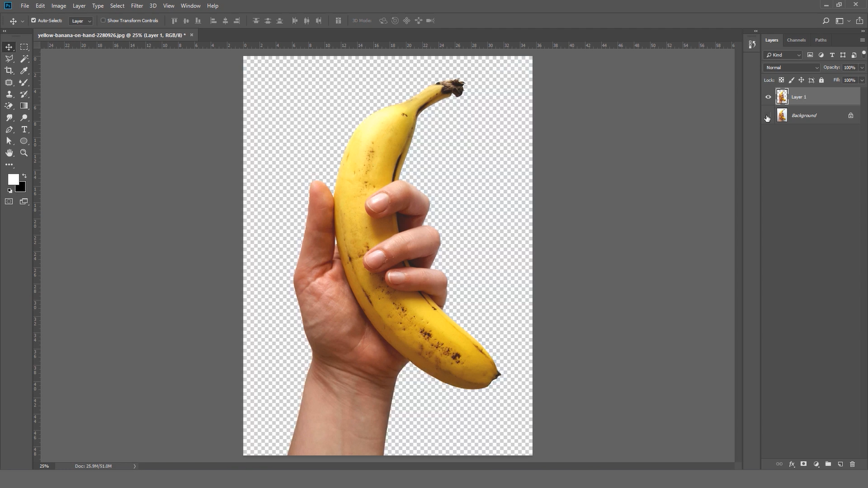Select the Zoom tool

click(24, 152)
